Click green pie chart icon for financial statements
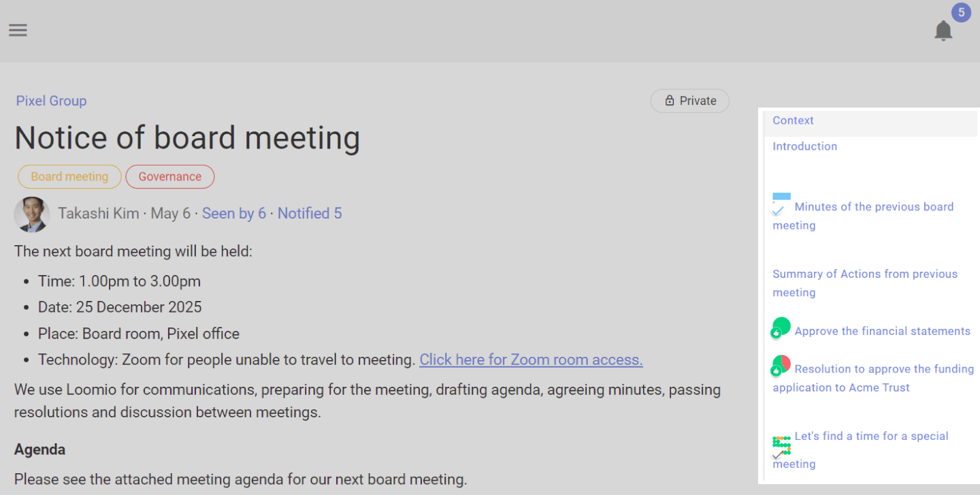980x495 pixels. (x=781, y=328)
